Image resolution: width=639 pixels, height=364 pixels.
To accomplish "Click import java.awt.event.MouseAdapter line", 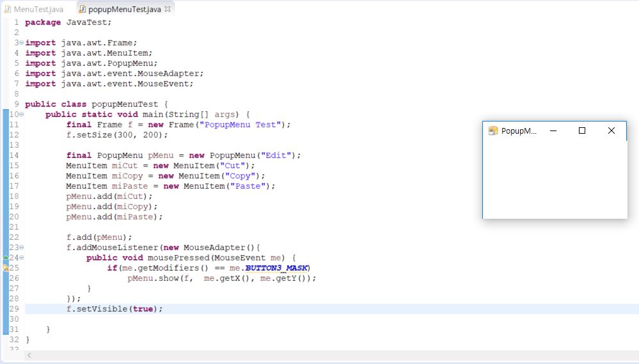I will click(114, 74).
